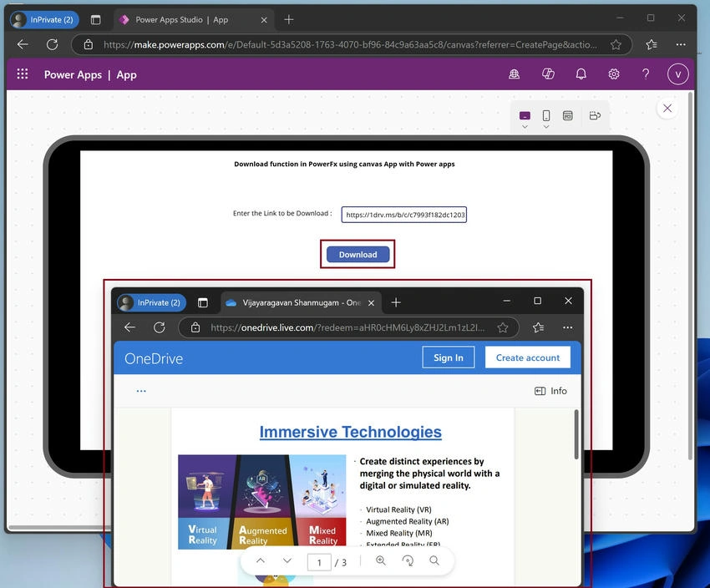The width and height of the screenshot is (710, 588).
Task: Rotate the document in the viewer toolbar
Action: pyautogui.click(x=408, y=560)
